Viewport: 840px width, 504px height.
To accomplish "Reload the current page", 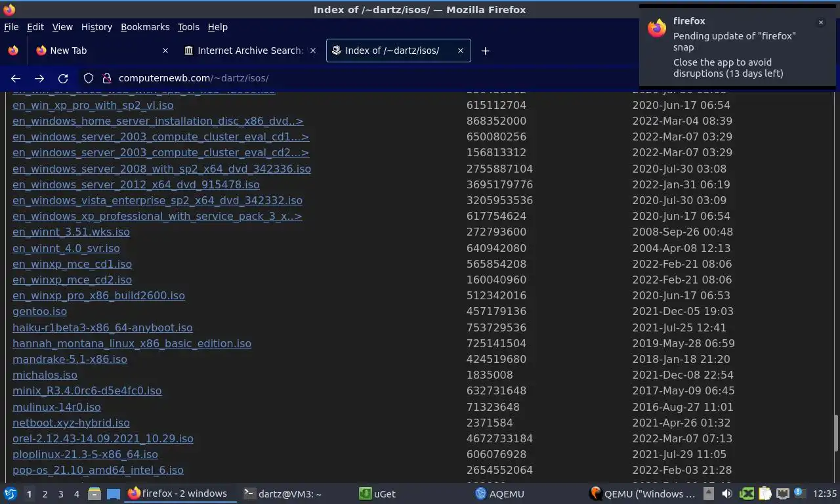I will coord(63,78).
